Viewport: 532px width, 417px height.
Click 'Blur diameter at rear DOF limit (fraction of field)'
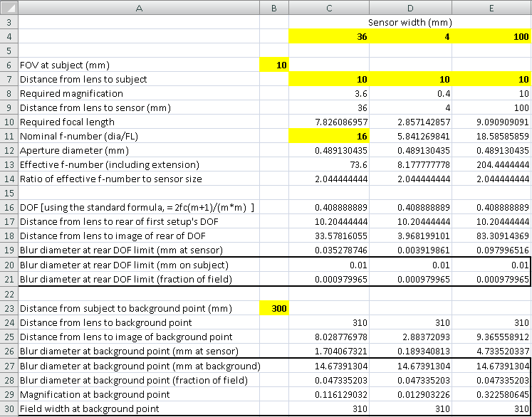pyautogui.click(x=126, y=280)
